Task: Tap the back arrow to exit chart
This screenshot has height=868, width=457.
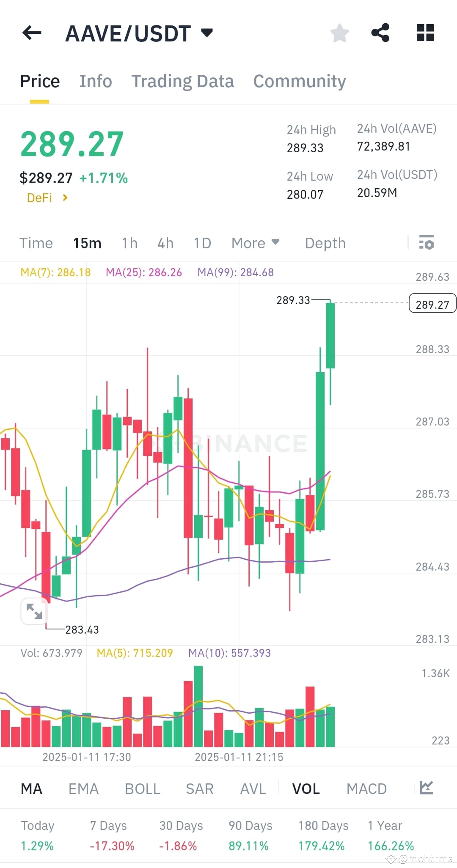Action: point(31,33)
